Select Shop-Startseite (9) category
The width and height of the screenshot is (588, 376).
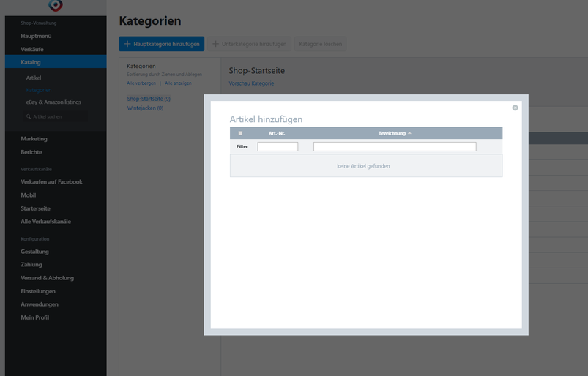pyautogui.click(x=149, y=99)
